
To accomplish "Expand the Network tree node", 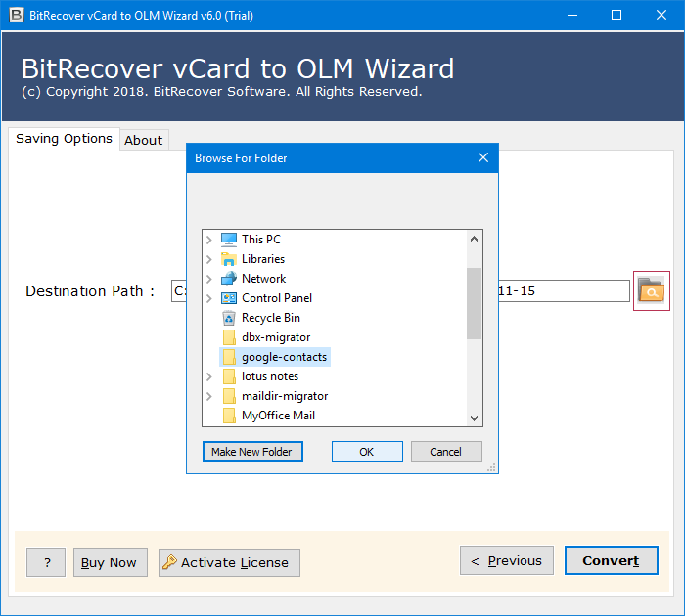I will click(209, 279).
